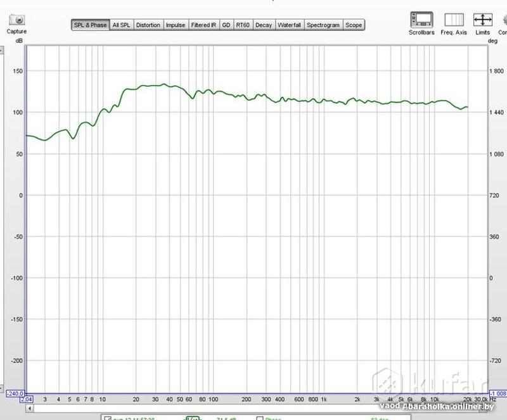
Task: Click the -200 label on dB axis
Action: tap(17, 360)
